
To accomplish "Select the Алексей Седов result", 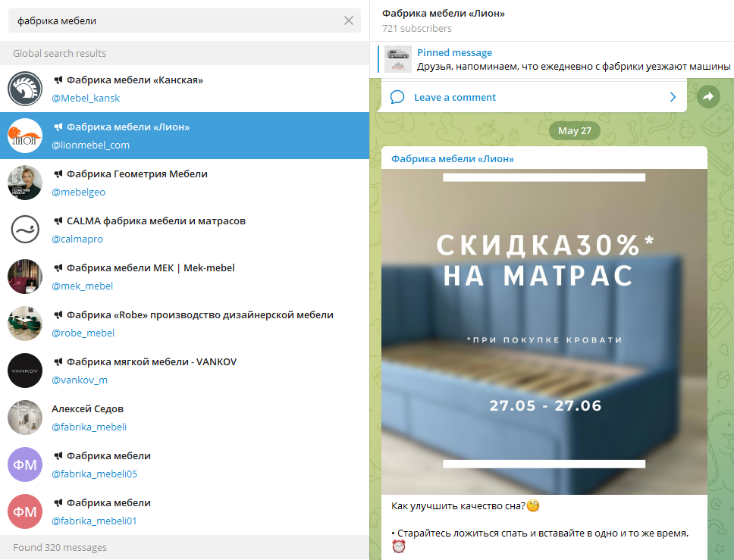I will tap(184, 418).
